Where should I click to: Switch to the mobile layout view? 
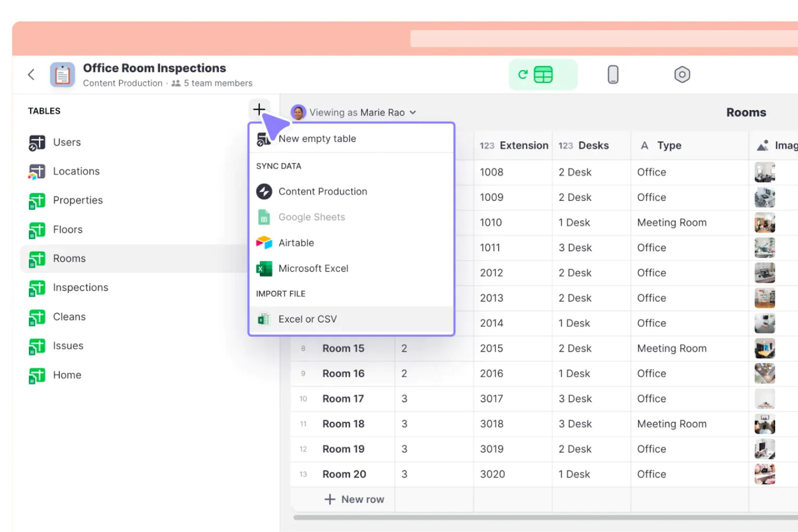[613, 75]
